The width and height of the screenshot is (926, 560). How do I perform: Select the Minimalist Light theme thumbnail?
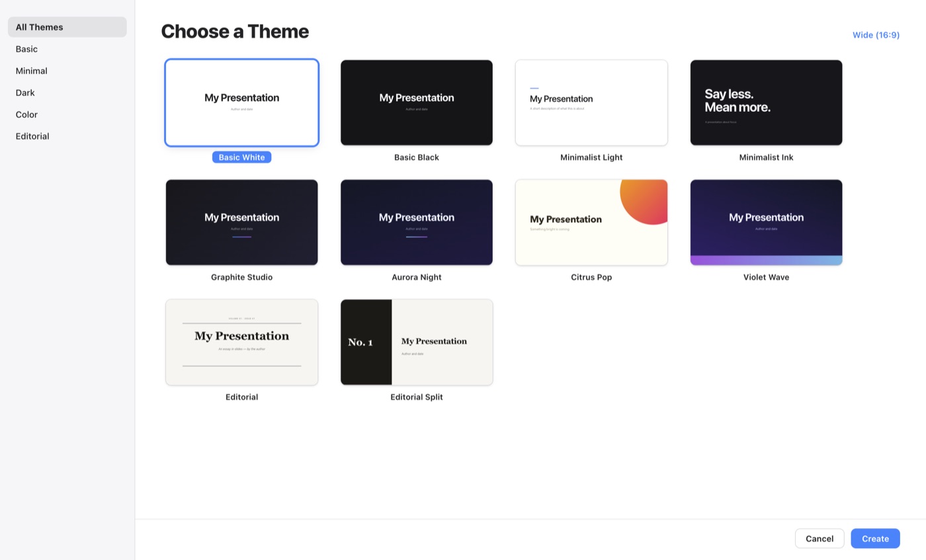591,102
